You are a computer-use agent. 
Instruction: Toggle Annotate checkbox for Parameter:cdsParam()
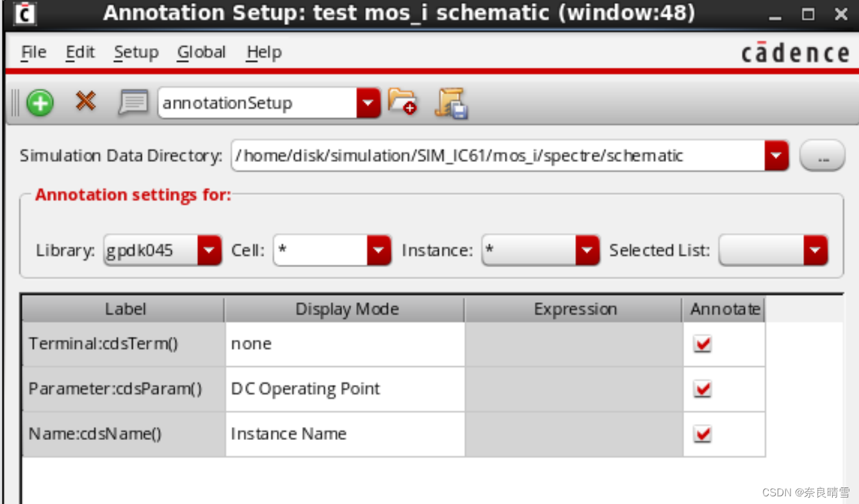point(703,389)
